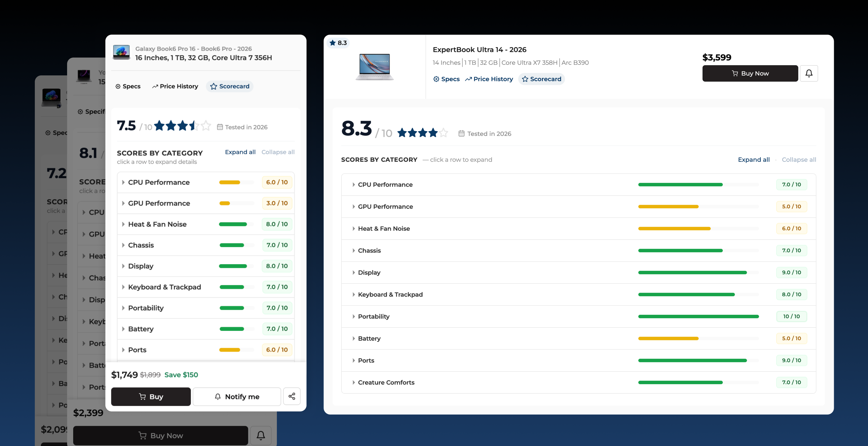Select Scorecard tab for ExpertBook Ultra 14
This screenshot has width=868, height=446.
click(541, 79)
